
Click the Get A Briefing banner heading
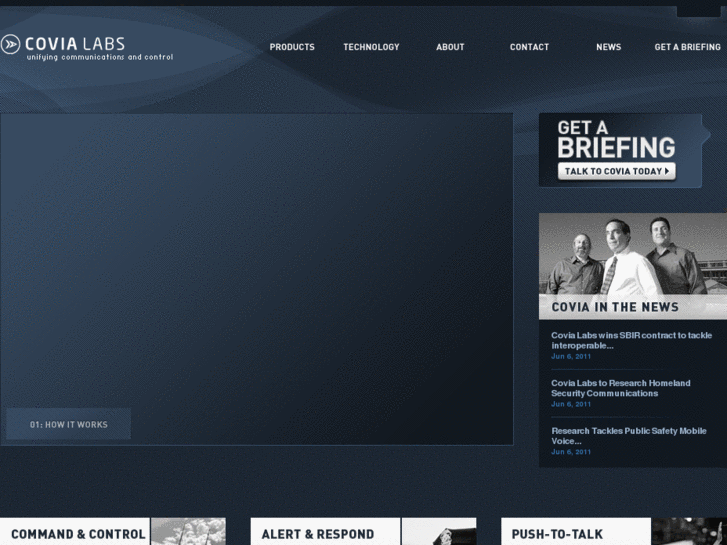pos(616,140)
